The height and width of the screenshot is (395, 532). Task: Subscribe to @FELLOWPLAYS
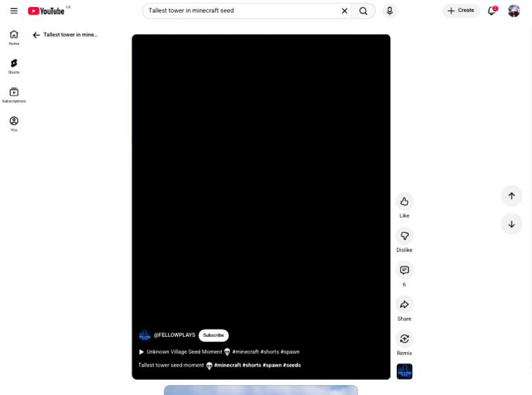point(213,335)
